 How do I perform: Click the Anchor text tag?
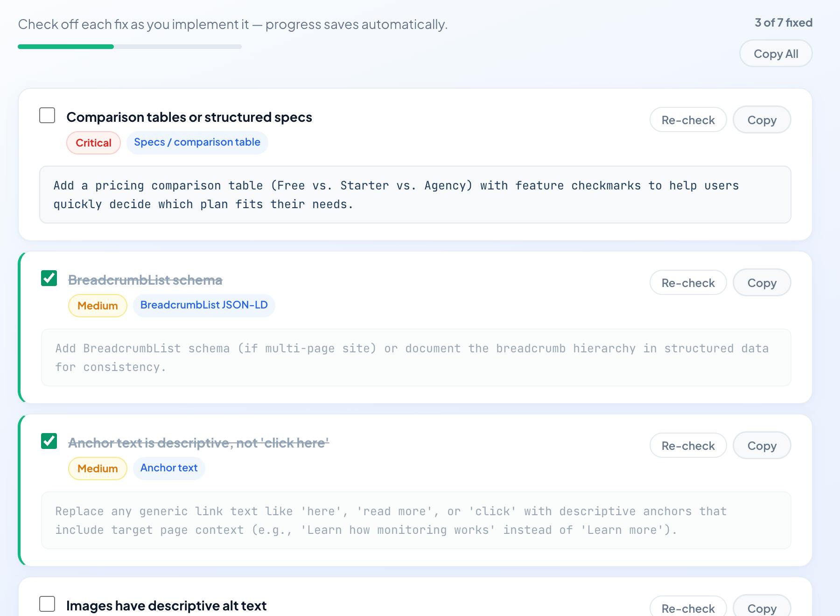coord(169,468)
